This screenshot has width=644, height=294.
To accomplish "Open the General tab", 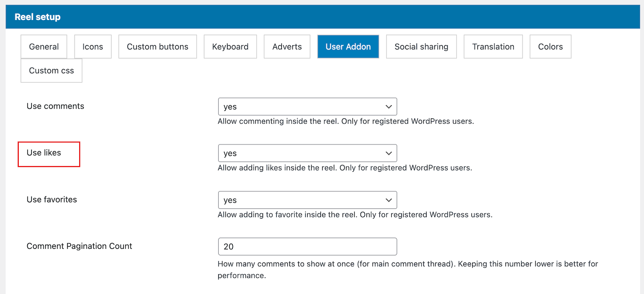I will coord(44,47).
